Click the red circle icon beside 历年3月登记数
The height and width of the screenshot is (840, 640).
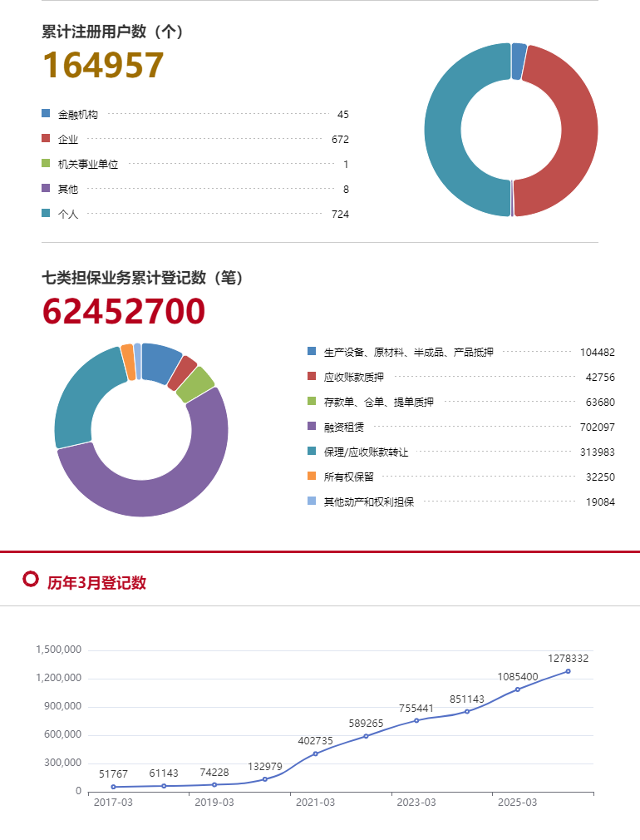31,580
